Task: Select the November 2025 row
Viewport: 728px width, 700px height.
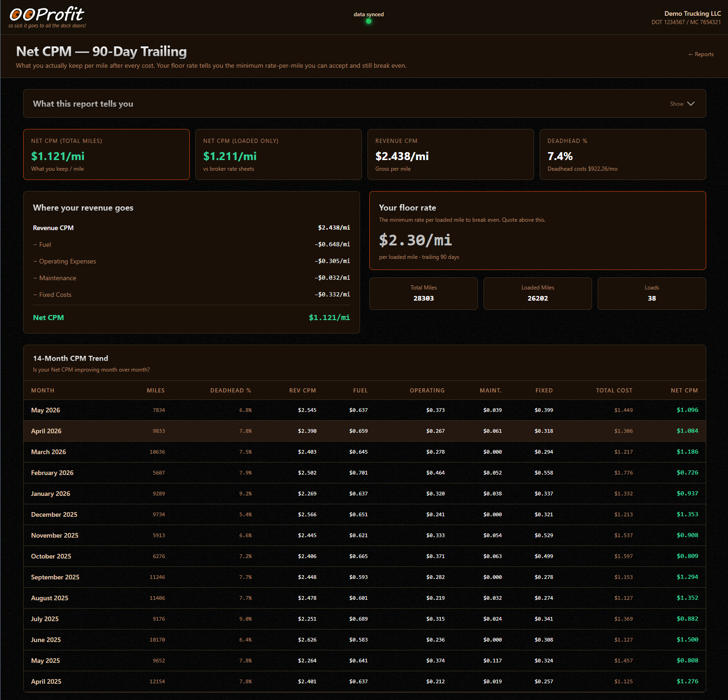Action: tap(365, 535)
